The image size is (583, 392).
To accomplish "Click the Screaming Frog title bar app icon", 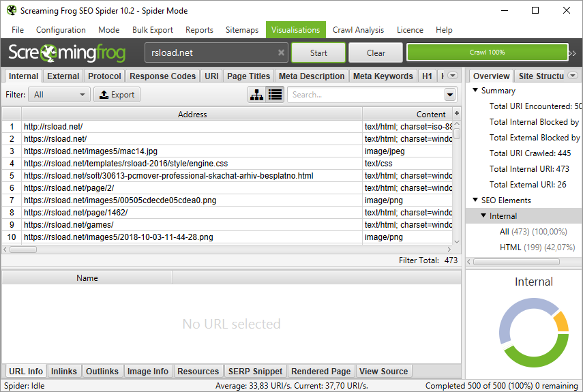I will pos(12,10).
